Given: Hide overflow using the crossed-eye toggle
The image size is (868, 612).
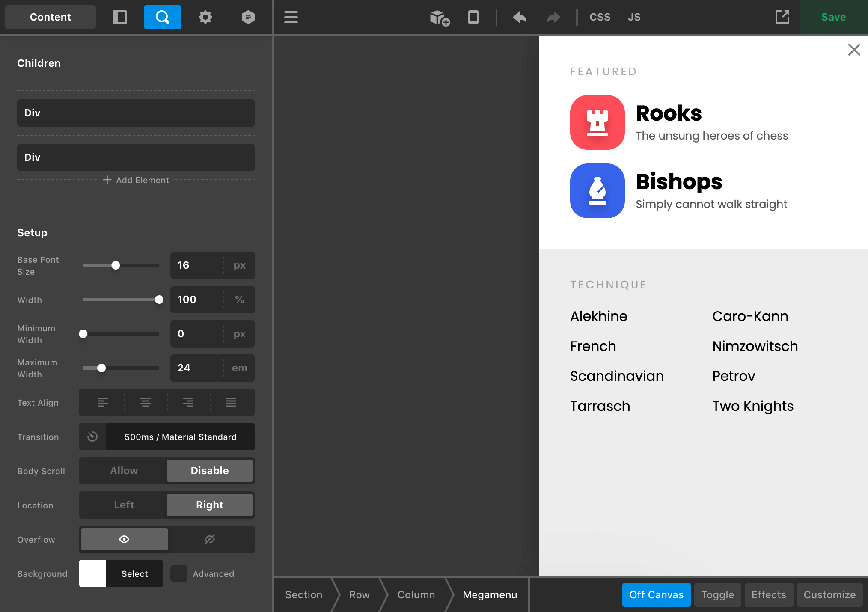Looking at the screenshot, I should 209,539.
